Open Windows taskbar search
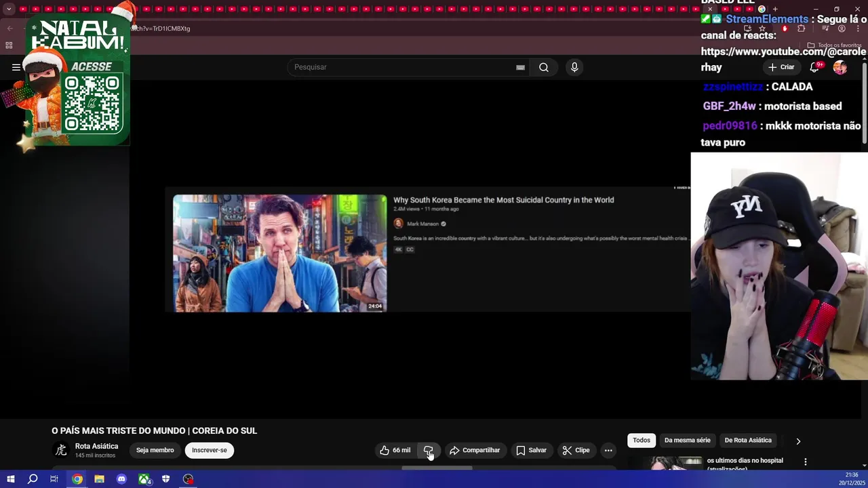This screenshot has height=488, width=868. (32, 479)
